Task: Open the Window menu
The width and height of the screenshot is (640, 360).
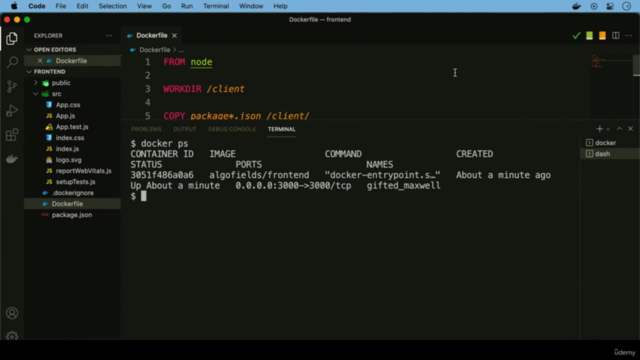Action: click(x=251, y=6)
